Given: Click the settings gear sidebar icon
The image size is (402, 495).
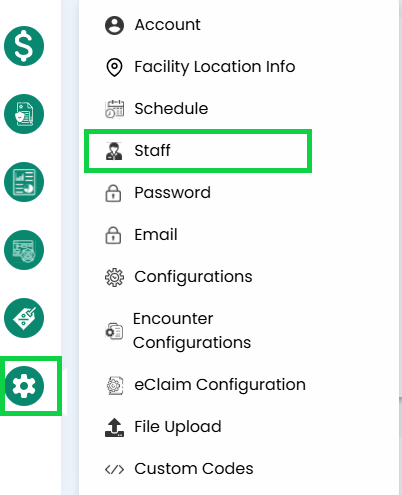Looking at the screenshot, I should tap(24, 386).
